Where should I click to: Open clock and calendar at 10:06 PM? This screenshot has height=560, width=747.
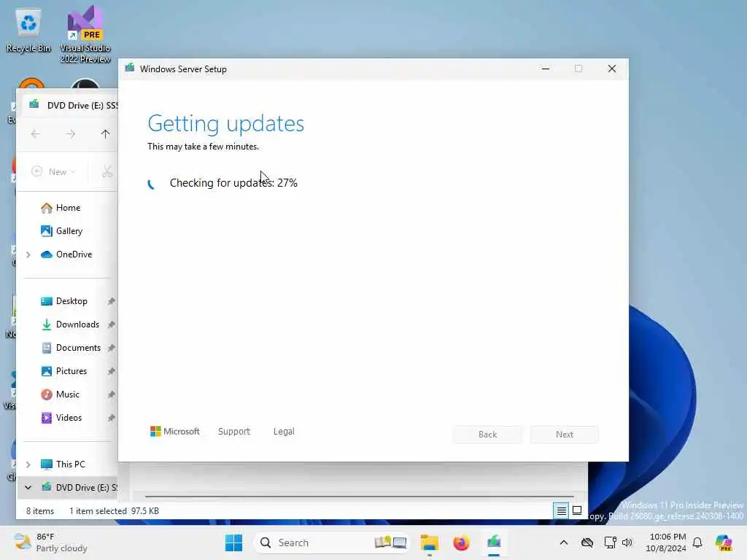tap(666, 542)
